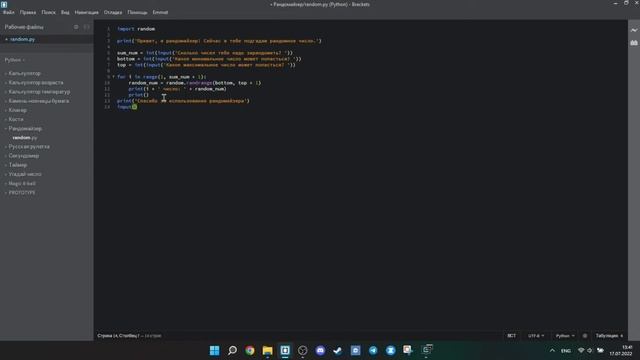Click the Brackets taskbar icon

285,350
